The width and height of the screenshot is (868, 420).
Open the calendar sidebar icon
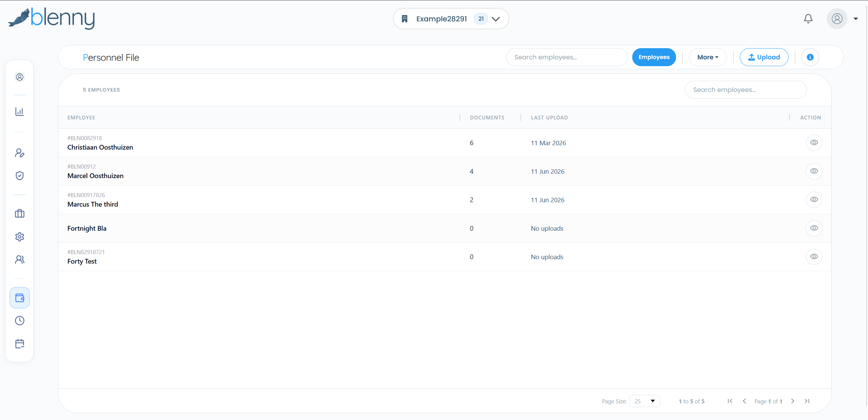(x=20, y=344)
